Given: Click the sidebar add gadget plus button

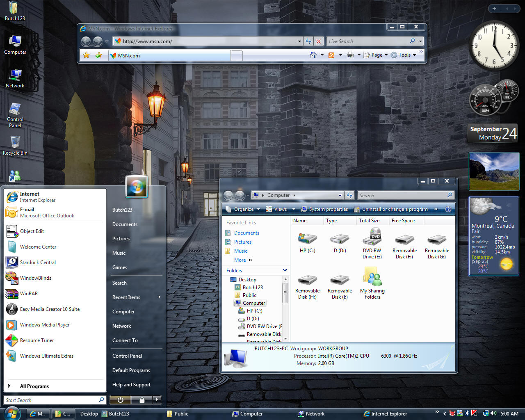Looking at the screenshot, I should pyautogui.click(x=494, y=9).
